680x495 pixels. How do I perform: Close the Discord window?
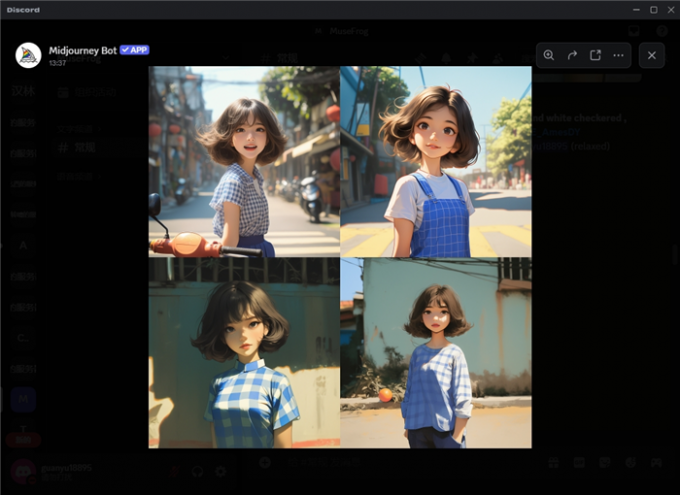[671, 10]
